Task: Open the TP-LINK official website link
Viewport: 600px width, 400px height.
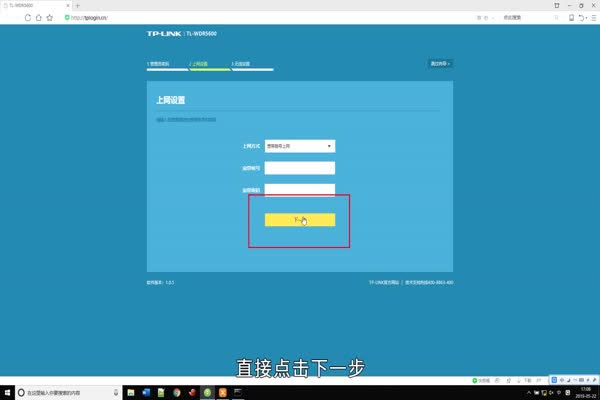Action: pos(384,283)
